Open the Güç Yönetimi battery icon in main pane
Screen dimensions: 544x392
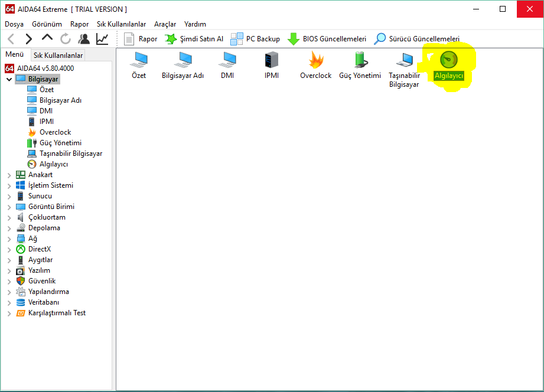pos(360,65)
